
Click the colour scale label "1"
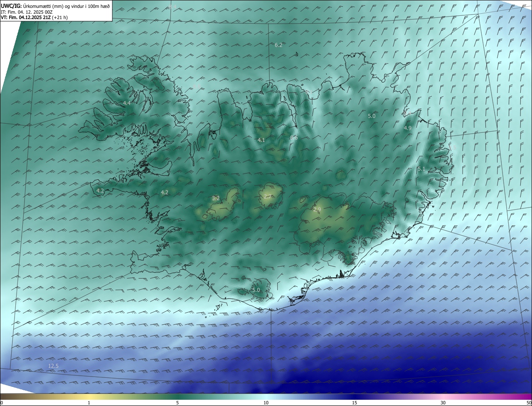tap(89, 403)
